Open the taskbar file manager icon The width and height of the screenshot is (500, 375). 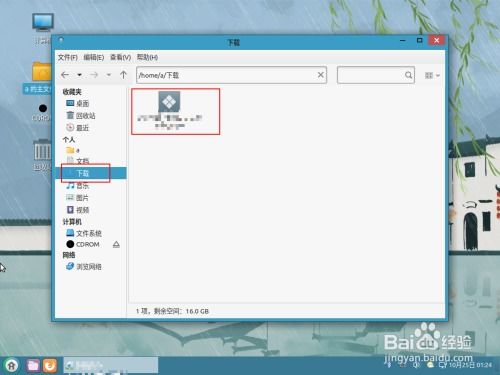pos(33,366)
